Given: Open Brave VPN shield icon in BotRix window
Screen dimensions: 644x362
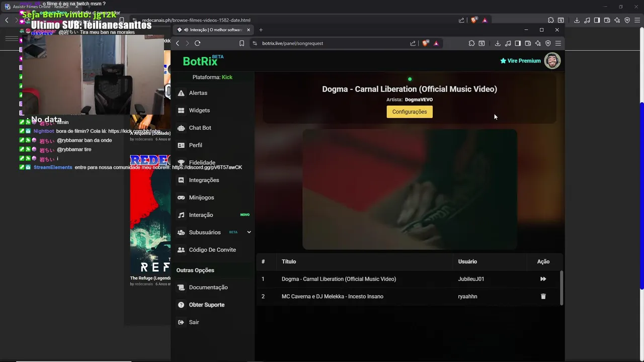Looking at the screenshot, I should pos(548,43).
